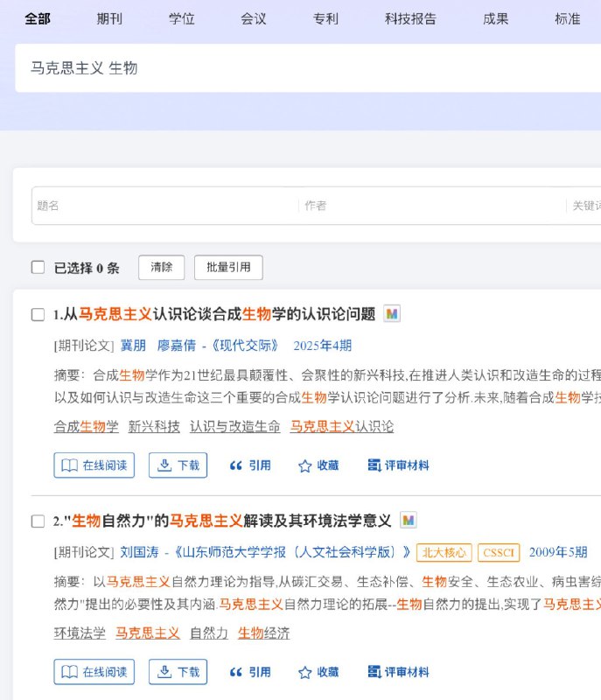Click keyword 认识与改造生命

[234, 427]
